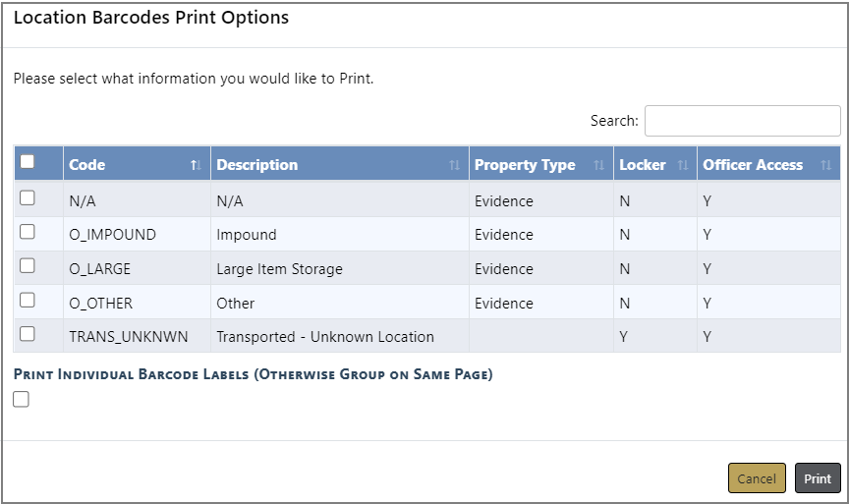Select the Large Item Storage description cell
Image resolution: width=849 pixels, height=504 pixels.
(x=279, y=269)
